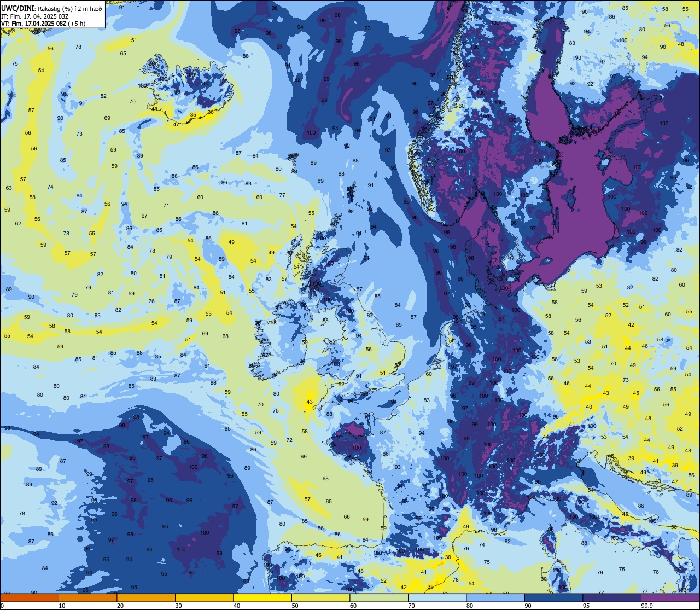Click the 40–50 bright yellow legend swatch
This screenshot has width=700, height=610.
point(262,597)
